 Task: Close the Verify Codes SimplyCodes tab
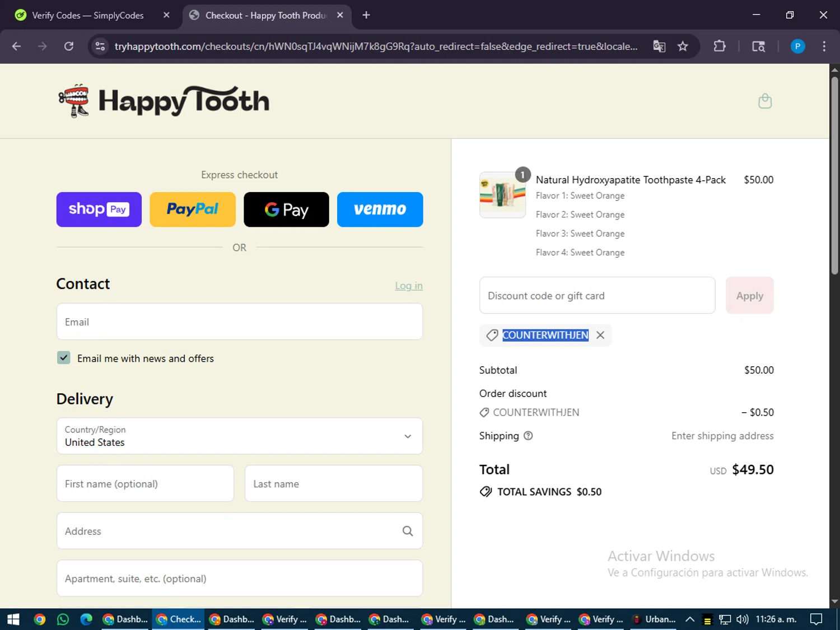[166, 15]
